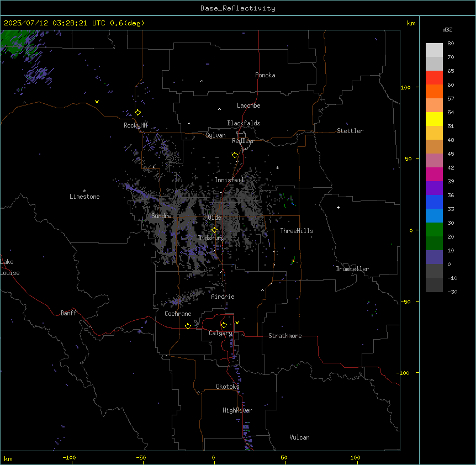The image size is (476, 465).
Task: Click the red 65 dBZ legend swatch
Action: 434,77
